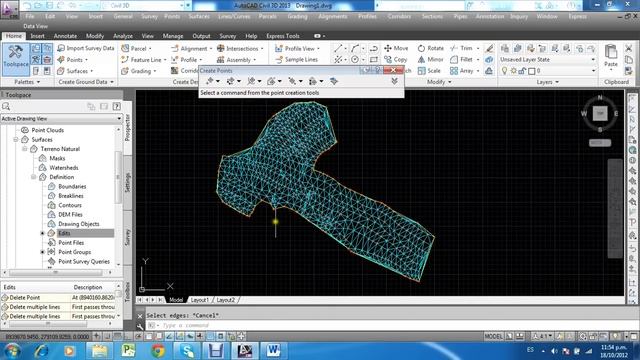This screenshot has height=360, width=640.
Task: Select Delete Point edit row
Action: pos(59,298)
